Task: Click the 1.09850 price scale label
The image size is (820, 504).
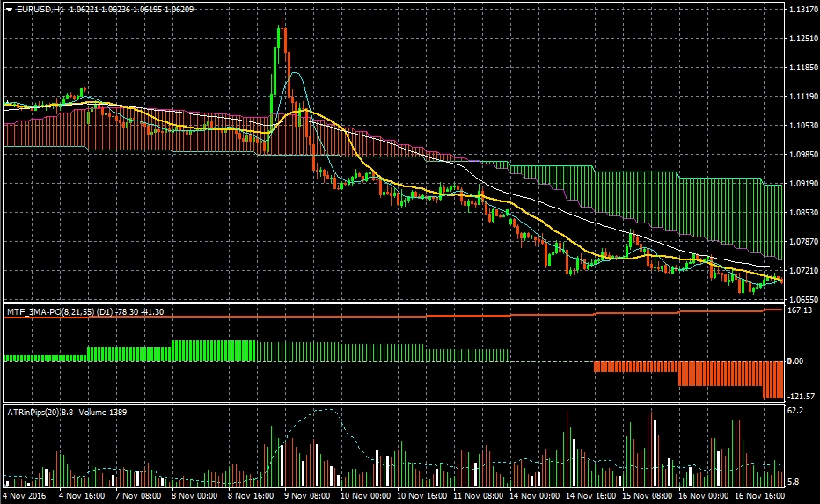Action: click(x=804, y=154)
